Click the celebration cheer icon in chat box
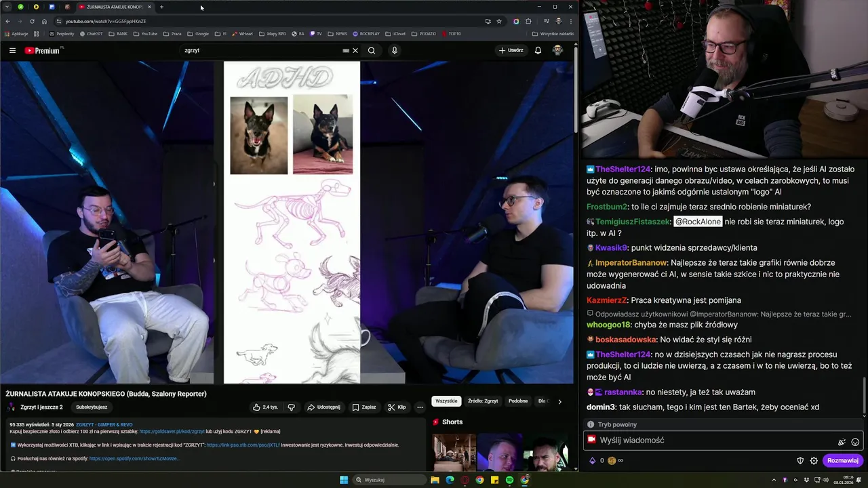Viewport: 868px width, 488px height. (x=842, y=442)
